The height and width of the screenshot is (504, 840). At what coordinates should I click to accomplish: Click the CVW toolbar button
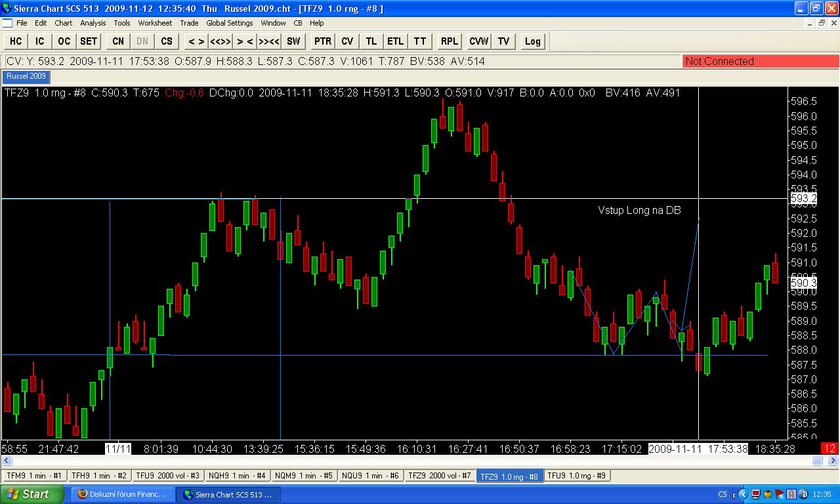pos(479,41)
